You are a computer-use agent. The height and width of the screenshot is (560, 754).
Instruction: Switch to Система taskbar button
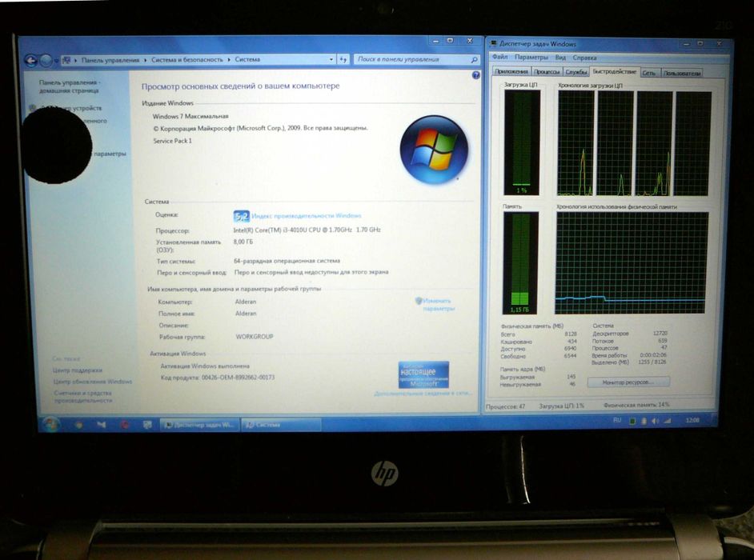[281, 425]
